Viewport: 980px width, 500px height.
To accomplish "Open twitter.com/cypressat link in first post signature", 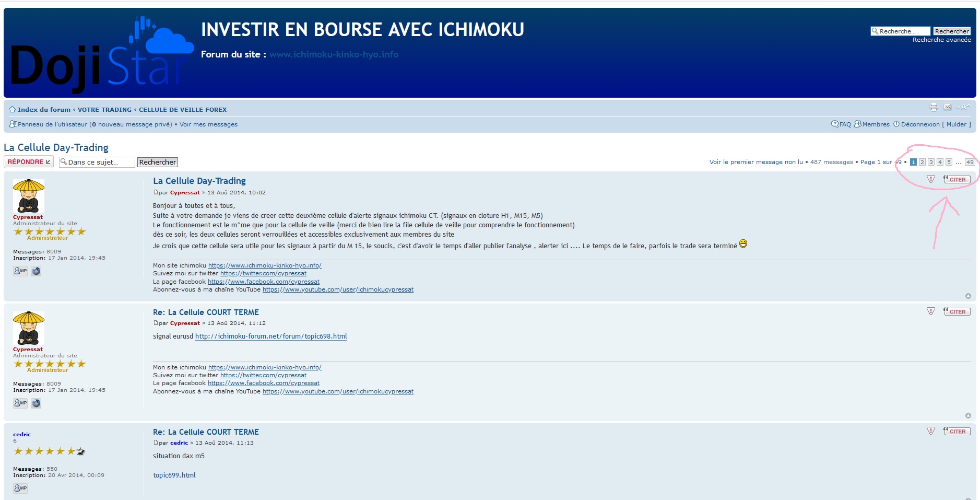I will (x=263, y=273).
